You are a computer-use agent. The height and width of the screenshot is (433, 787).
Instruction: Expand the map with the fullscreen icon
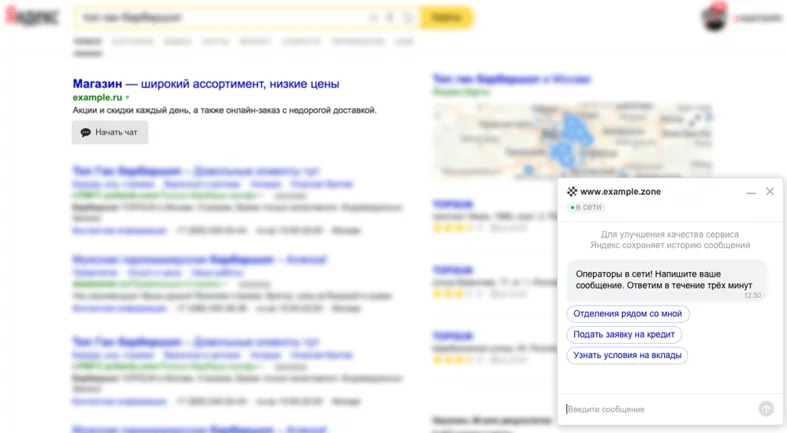pos(695,119)
